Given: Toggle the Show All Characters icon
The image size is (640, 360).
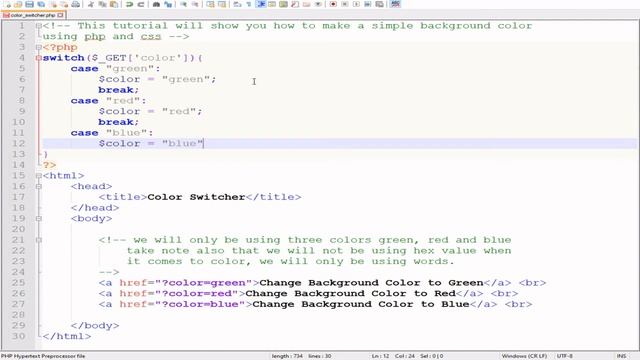Looking at the screenshot, I should [x=249, y=4].
